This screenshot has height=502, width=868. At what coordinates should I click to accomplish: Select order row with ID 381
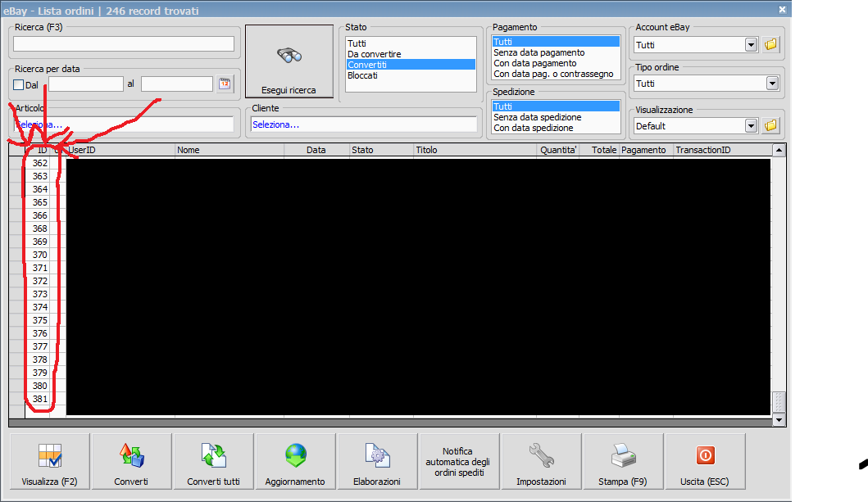tap(40, 399)
